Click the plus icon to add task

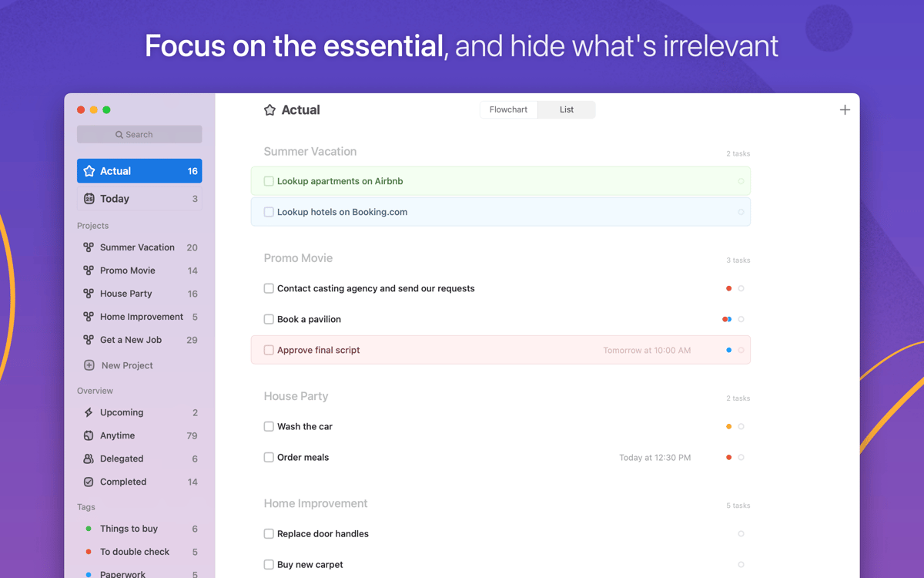pos(845,110)
